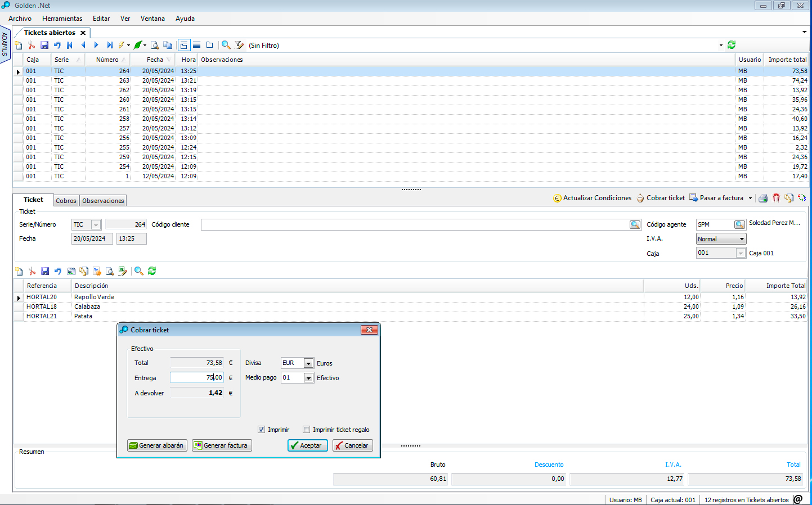Select the Calabaza line row
The width and height of the screenshot is (812, 505).
410,306
